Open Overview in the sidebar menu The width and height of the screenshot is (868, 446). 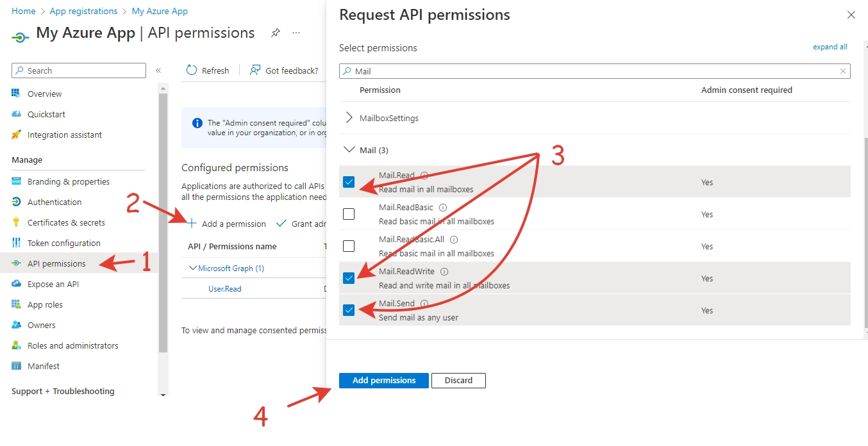point(45,94)
